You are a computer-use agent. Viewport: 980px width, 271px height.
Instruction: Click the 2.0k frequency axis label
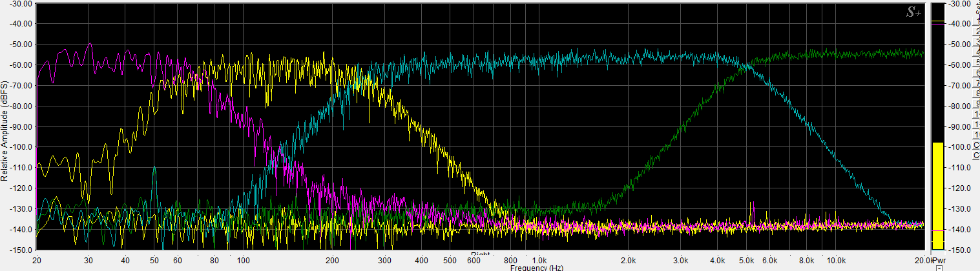tap(628, 260)
